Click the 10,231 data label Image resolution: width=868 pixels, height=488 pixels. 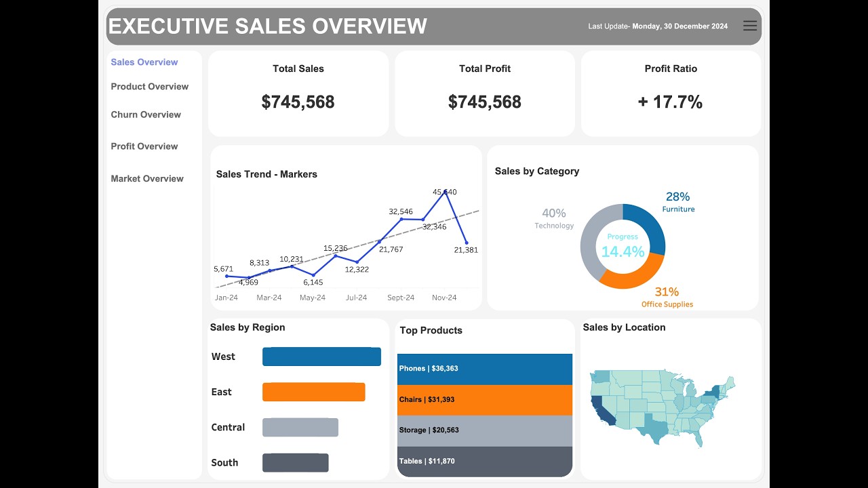coord(292,259)
